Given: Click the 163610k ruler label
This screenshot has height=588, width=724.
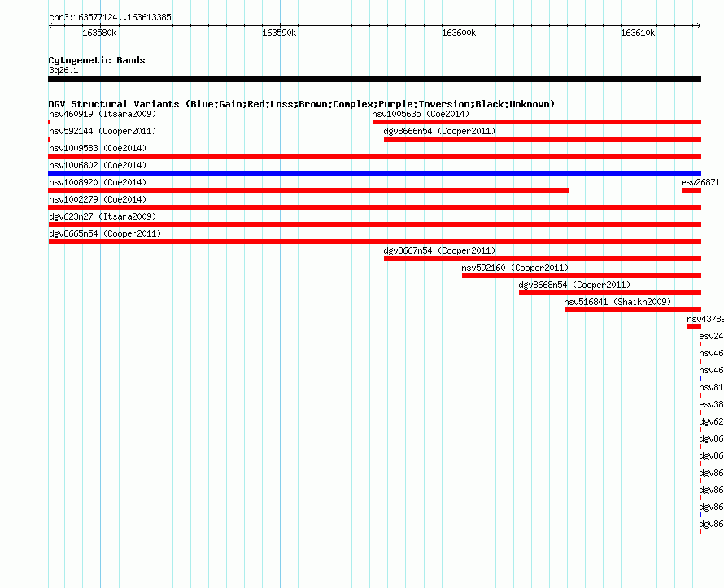Looking at the screenshot, I should pyautogui.click(x=638, y=33).
